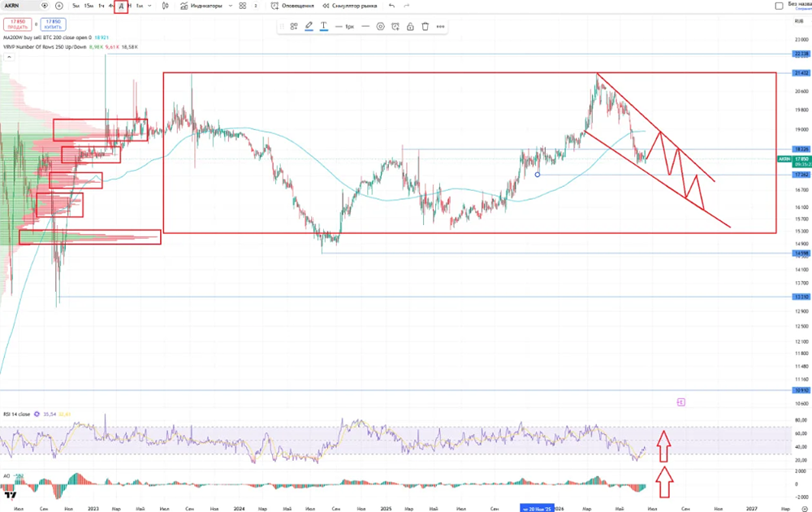This screenshot has height=512, width=812.
Task: Select the RSI 14 close legend
Action: tap(17, 414)
